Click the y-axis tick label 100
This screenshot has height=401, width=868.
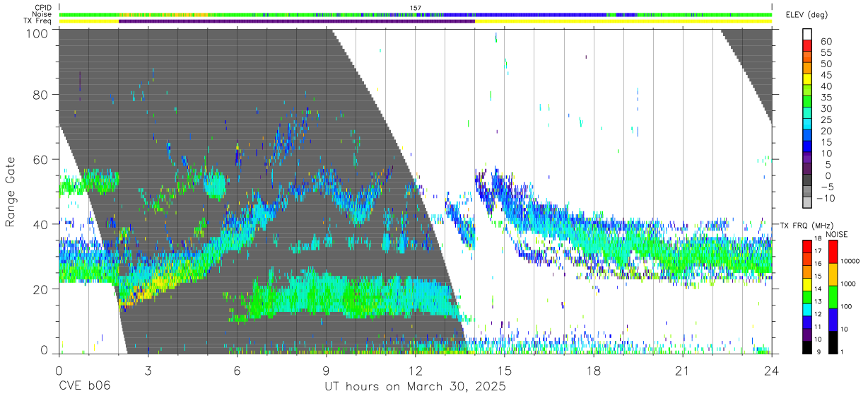click(x=36, y=33)
